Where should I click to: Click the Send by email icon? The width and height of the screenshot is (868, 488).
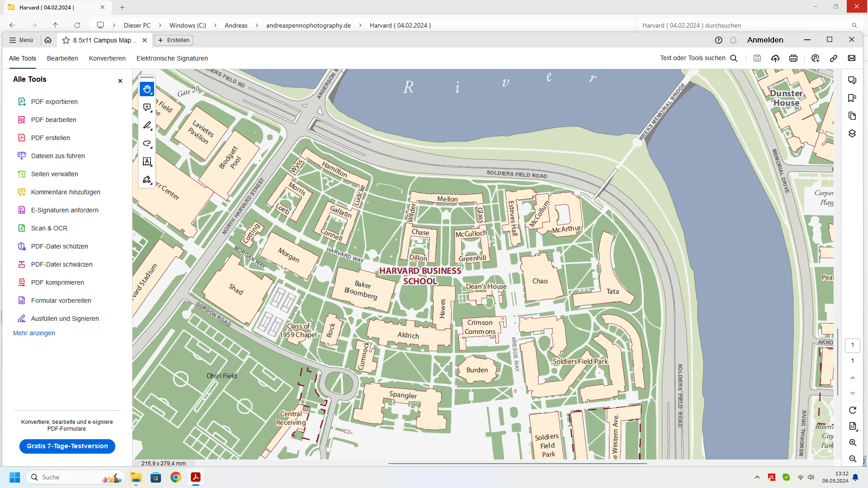[x=852, y=58]
